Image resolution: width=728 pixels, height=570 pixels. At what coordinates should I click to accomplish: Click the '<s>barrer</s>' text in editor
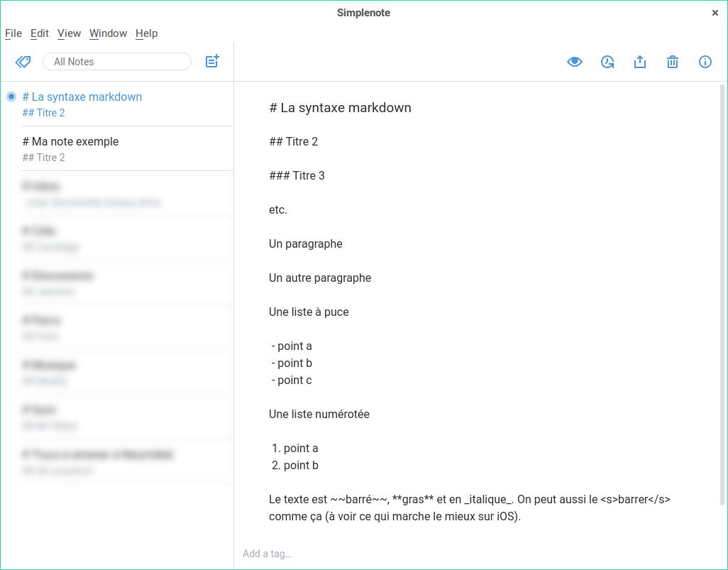coord(635,500)
